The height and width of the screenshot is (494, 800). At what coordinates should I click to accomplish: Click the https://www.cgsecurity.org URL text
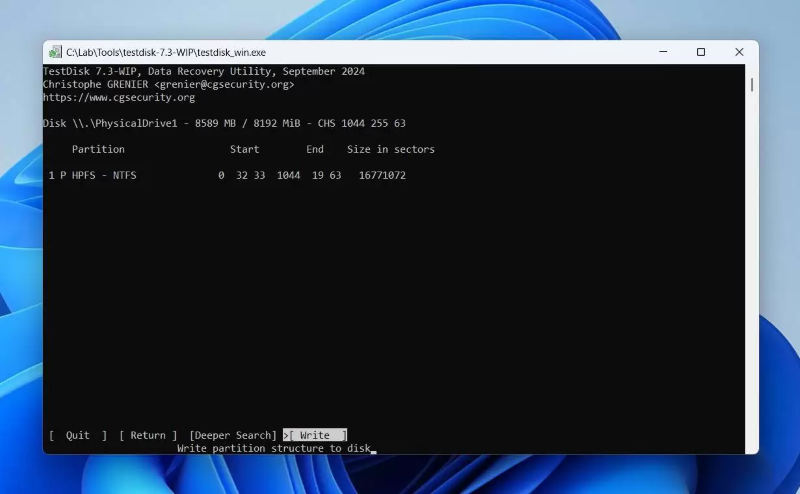point(119,97)
